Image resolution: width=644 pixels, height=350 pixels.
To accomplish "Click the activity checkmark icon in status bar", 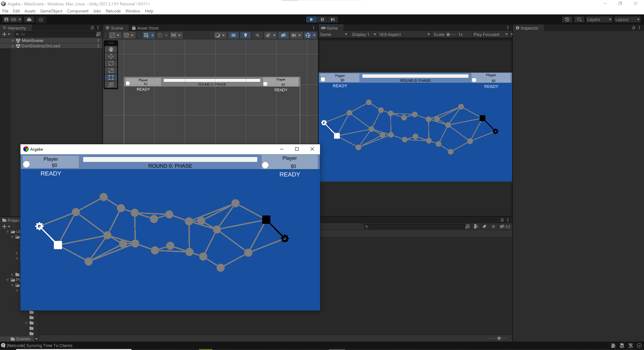I will (639, 346).
